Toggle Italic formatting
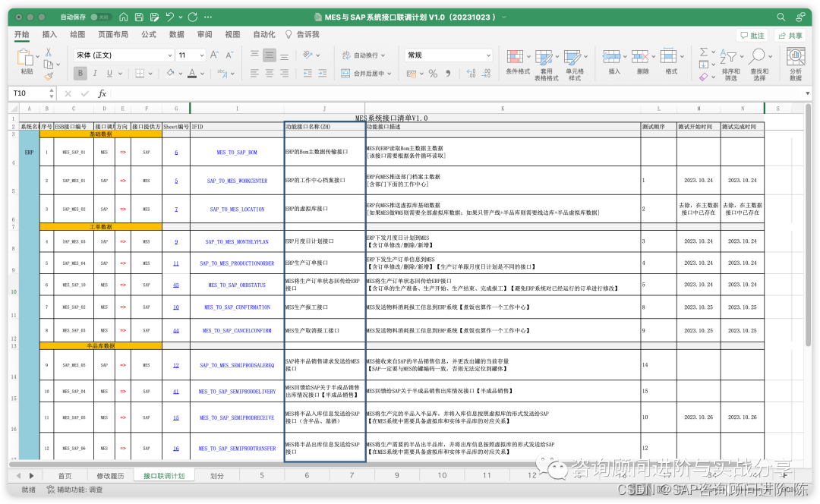Image resolution: width=820 pixels, height=504 pixels. [95, 73]
